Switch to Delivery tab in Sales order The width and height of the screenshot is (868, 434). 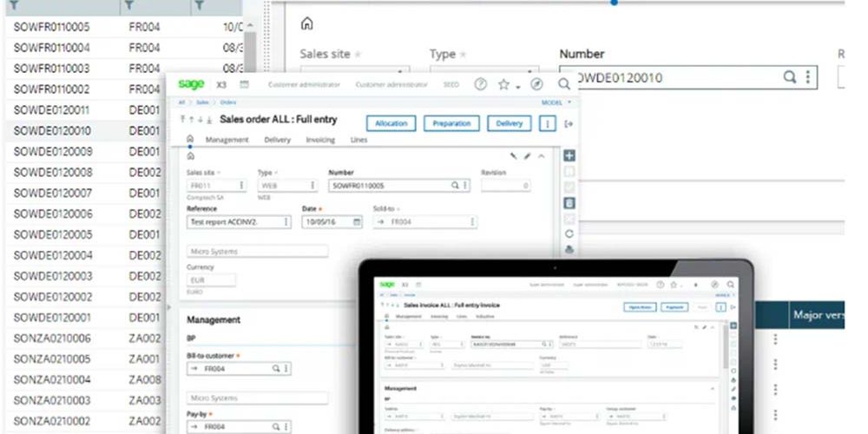(278, 140)
